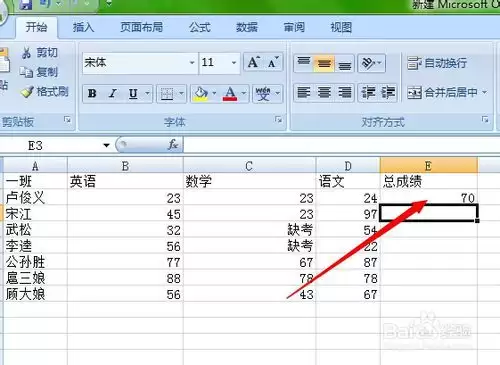The width and height of the screenshot is (500, 365).
Task: Select total cell with value 70
Action: coord(429,198)
